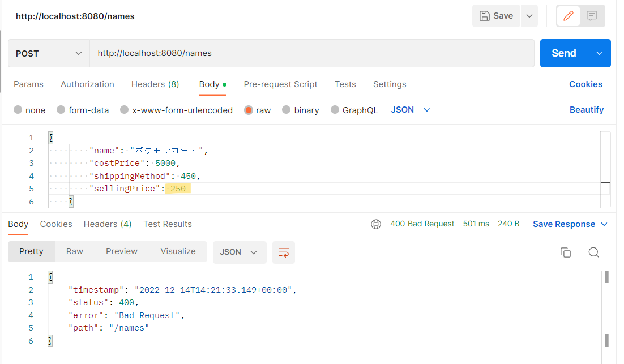Click the request URL input field
Viewport: 624px width, 364px height.
coord(311,53)
